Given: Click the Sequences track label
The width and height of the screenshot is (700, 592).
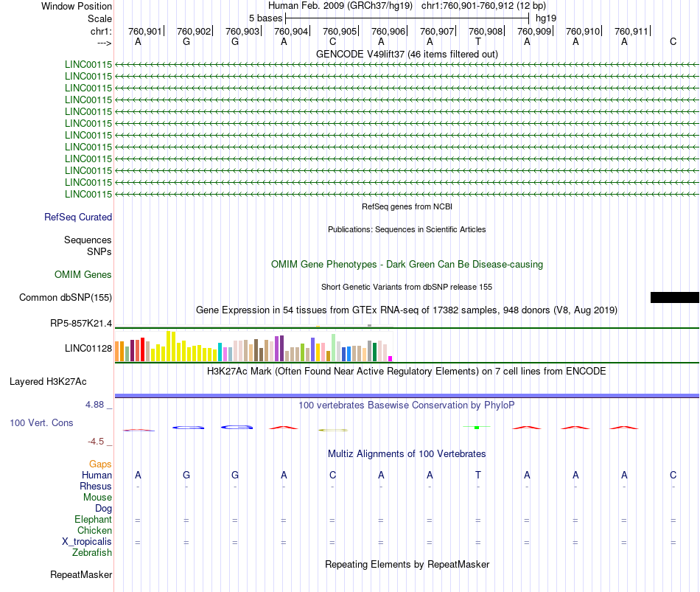Looking at the screenshot, I should 88,240.
